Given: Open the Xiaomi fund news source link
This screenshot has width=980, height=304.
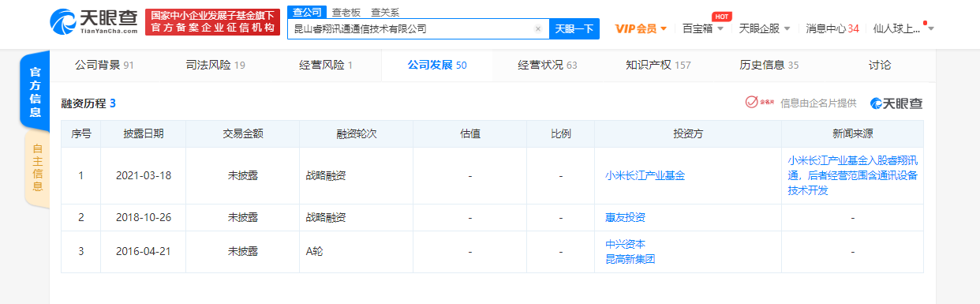Looking at the screenshot, I should point(852,175).
